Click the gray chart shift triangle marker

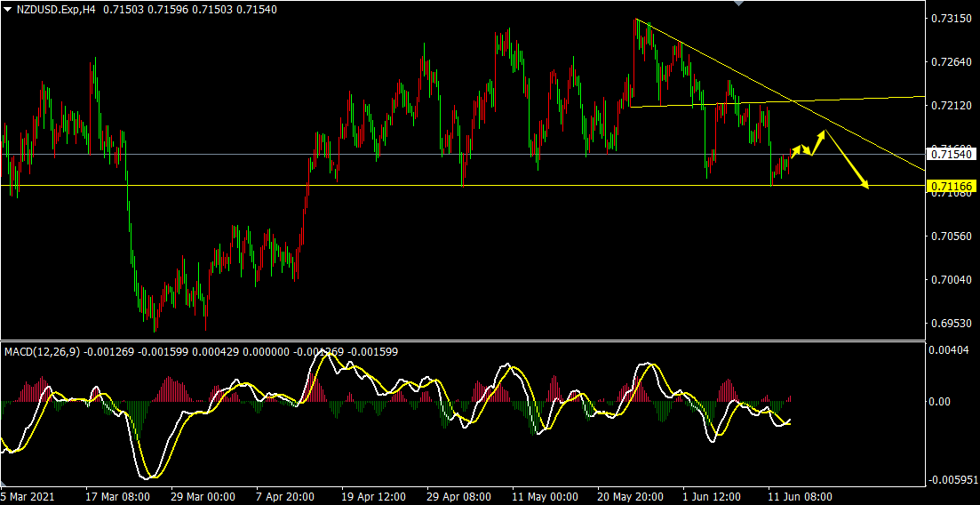(737, 4)
